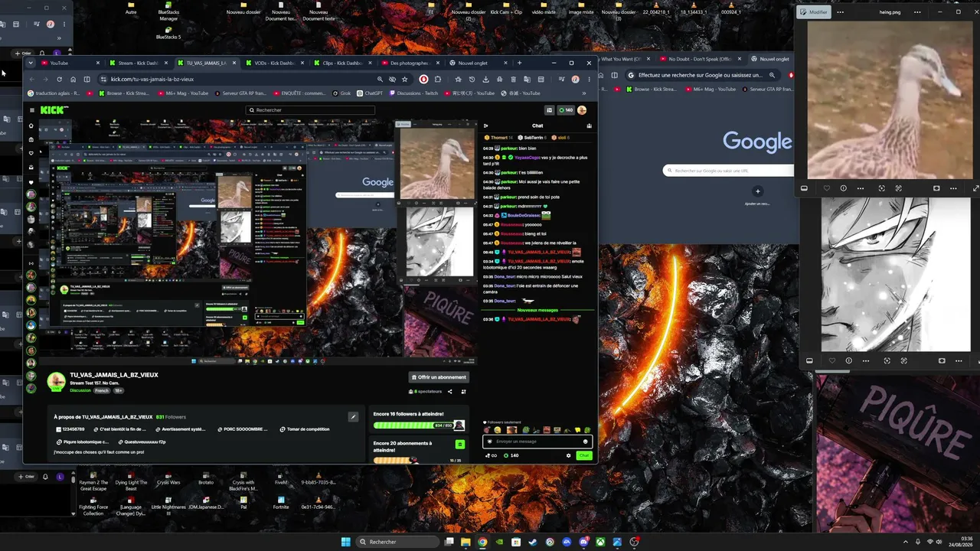This screenshot has width=980, height=551.
Task: Open Discord from the taskbar
Action: coord(583,542)
